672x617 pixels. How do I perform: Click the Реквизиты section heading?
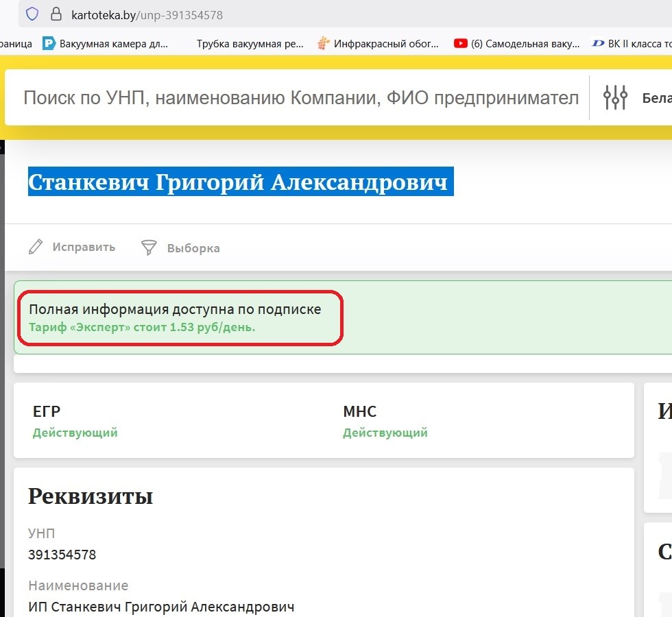[x=91, y=496]
